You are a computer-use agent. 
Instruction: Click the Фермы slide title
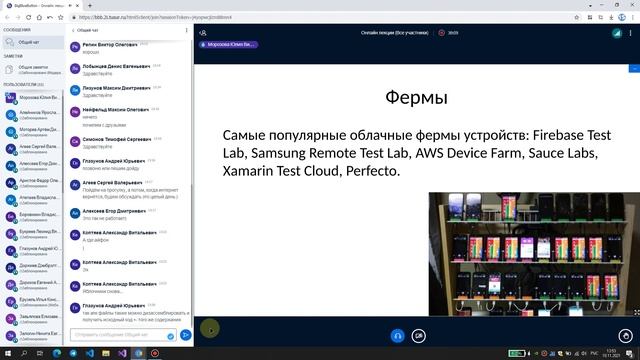coord(416,97)
